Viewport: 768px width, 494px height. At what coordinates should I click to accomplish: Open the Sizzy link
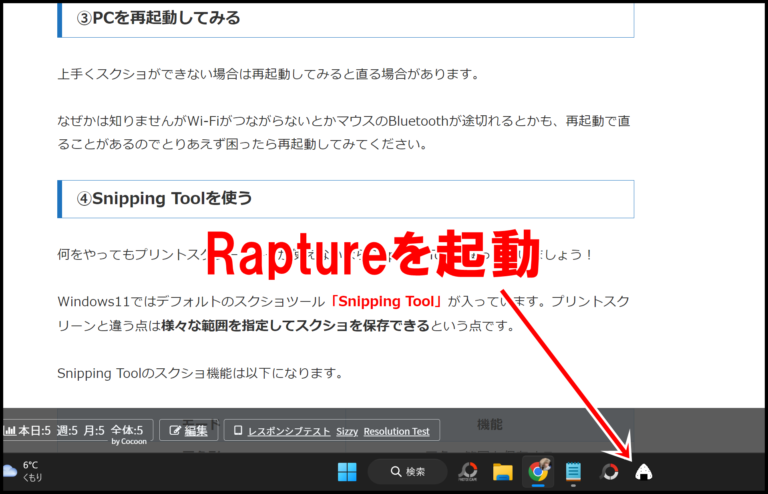(x=347, y=431)
